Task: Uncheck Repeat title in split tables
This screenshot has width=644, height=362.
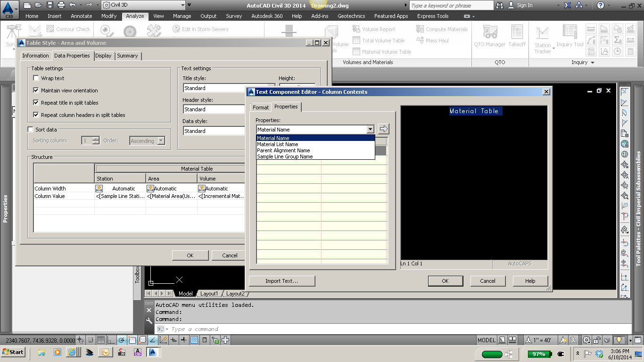Action: [36, 103]
